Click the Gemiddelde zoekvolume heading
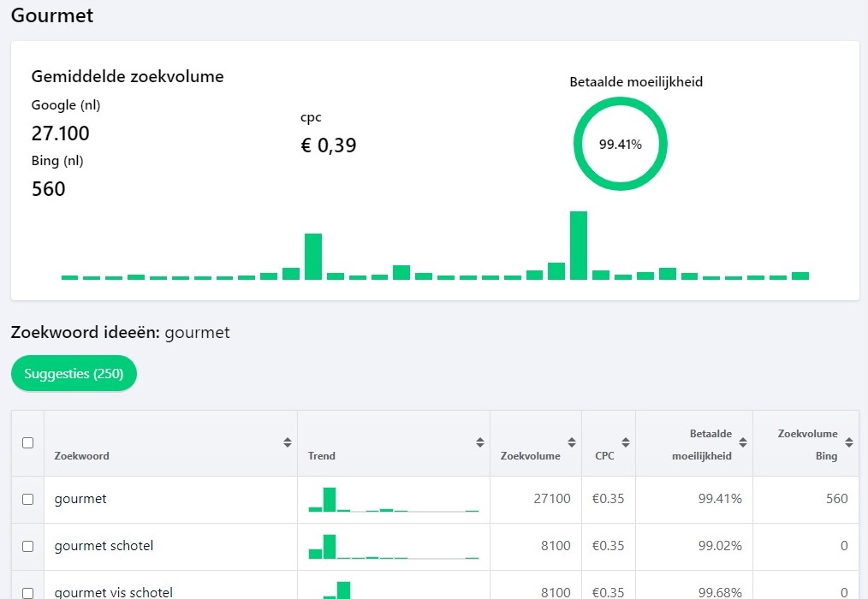Image resolution: width=868 pixels, height=599 pixels. coord(128,76)
